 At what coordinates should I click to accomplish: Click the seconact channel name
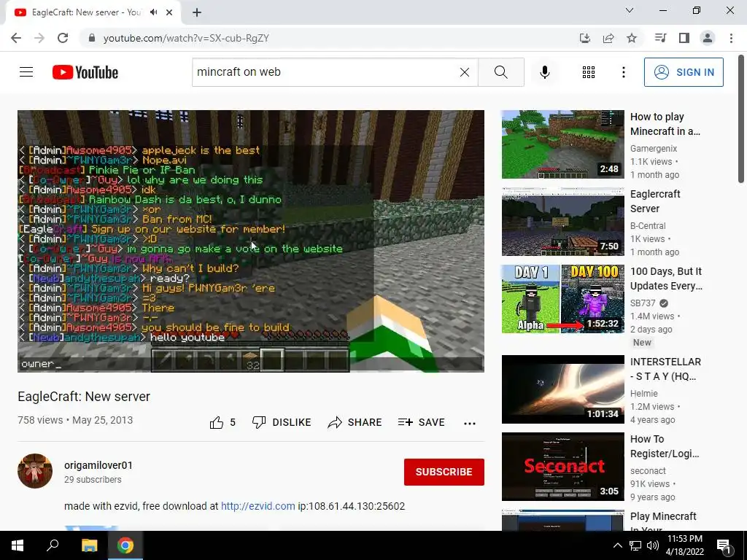[x=648, y=470]
